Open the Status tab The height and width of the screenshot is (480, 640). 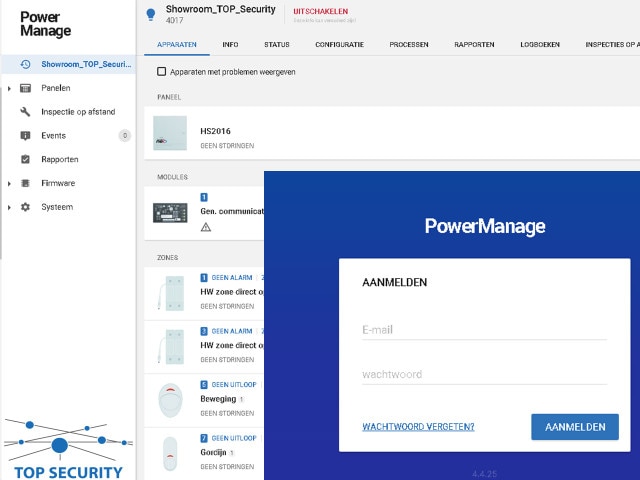(x=277, y=44)
